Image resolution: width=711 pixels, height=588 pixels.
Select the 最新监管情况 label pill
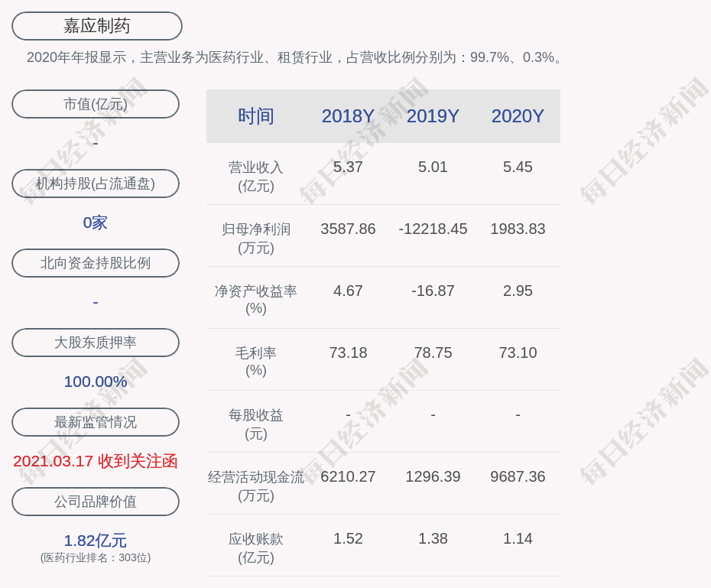(x=96, y=422)
